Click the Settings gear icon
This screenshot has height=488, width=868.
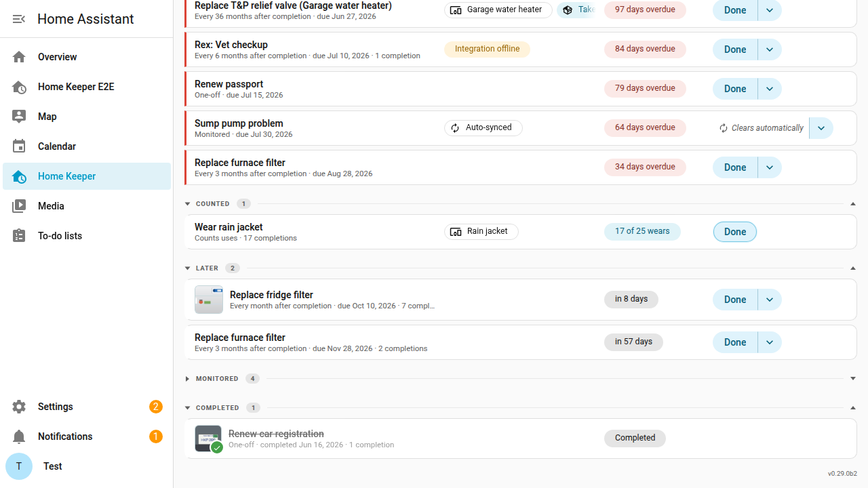click(x=19, y=407)
